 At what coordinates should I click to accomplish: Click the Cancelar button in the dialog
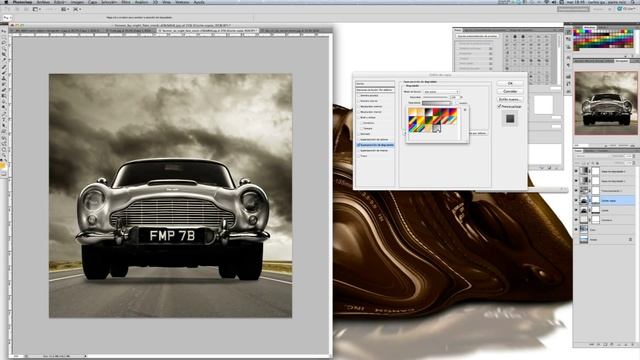(510, 91)
